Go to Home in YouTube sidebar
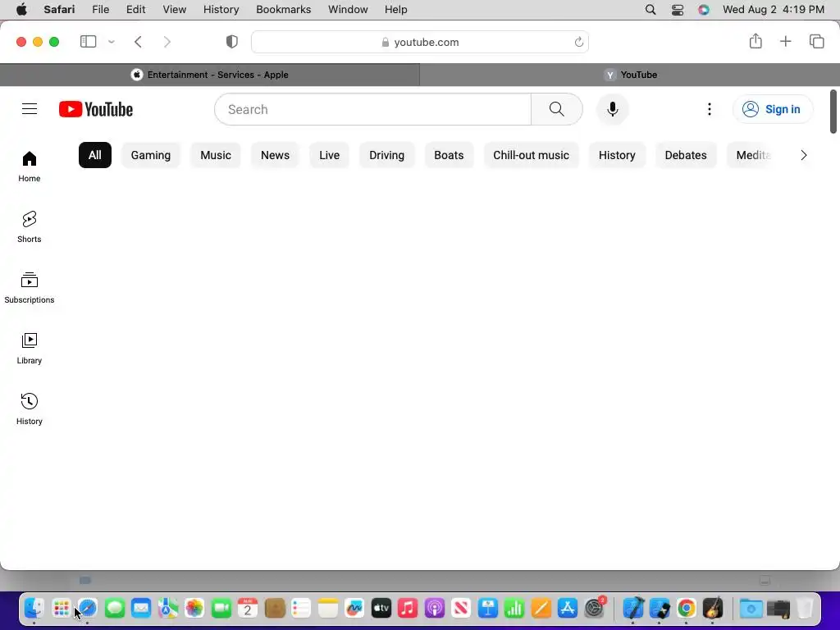The image size is (840, 630). coord(30,167)
